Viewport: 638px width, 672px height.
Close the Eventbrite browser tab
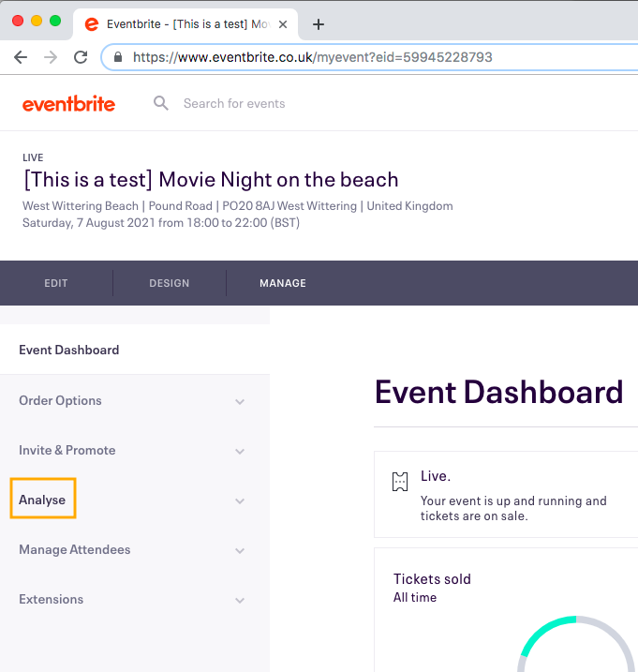click(x=283, y=24)
